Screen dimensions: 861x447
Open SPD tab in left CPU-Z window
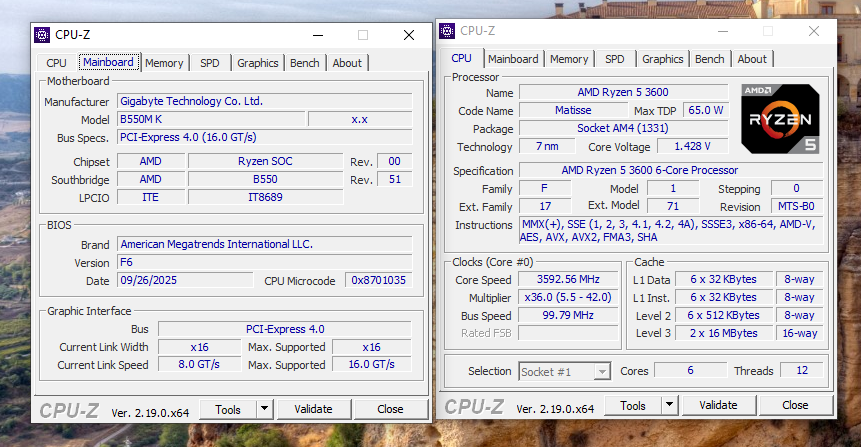point(210,63)
